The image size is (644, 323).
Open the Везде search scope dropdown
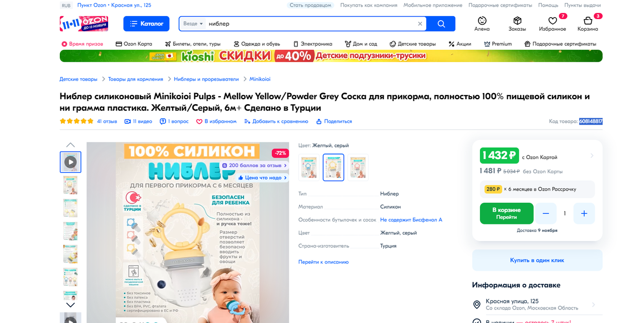click(x=193, y=24)
